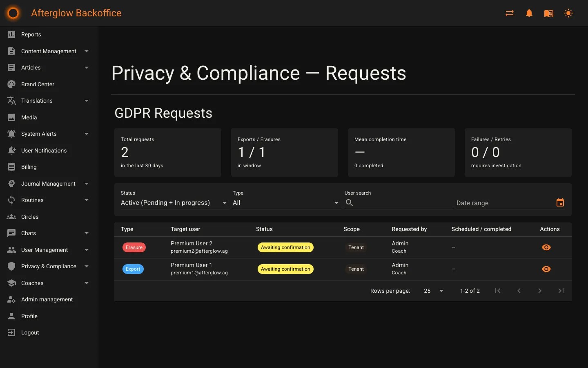This screenshot has height=368, width=588.
Task: View details of Premium User 1 request
Action: (546, 269)
